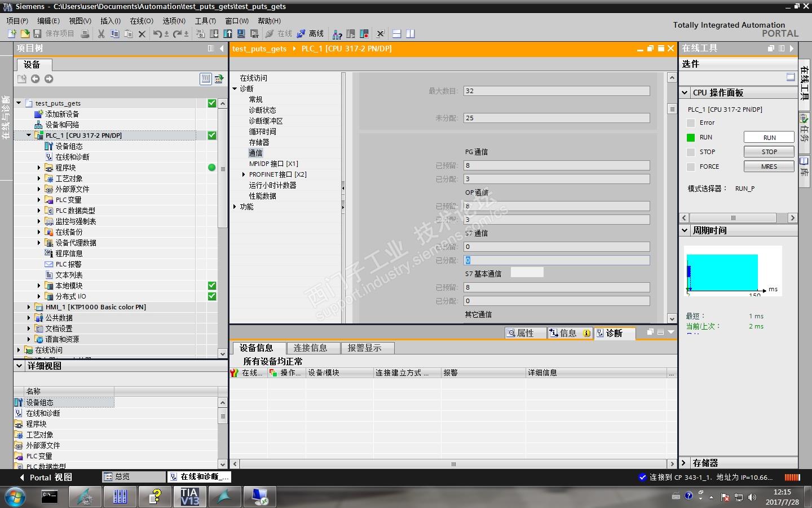Open TIA V13 from the taskbar

pyautogui.click(x=189, y=497)
